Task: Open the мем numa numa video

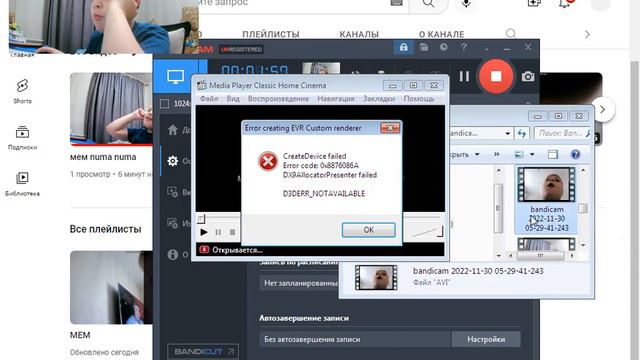Action: click(111, 109)
